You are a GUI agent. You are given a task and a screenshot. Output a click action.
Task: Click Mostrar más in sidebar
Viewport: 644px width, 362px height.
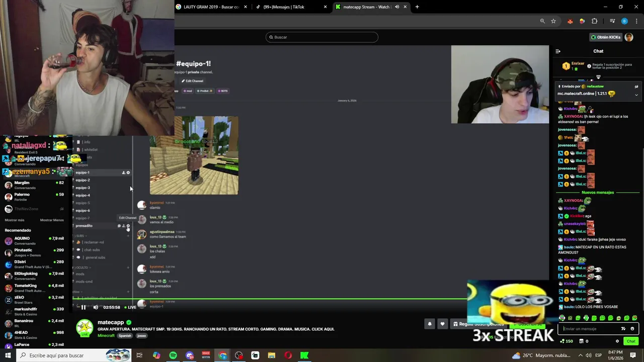(x=15, y=220)
